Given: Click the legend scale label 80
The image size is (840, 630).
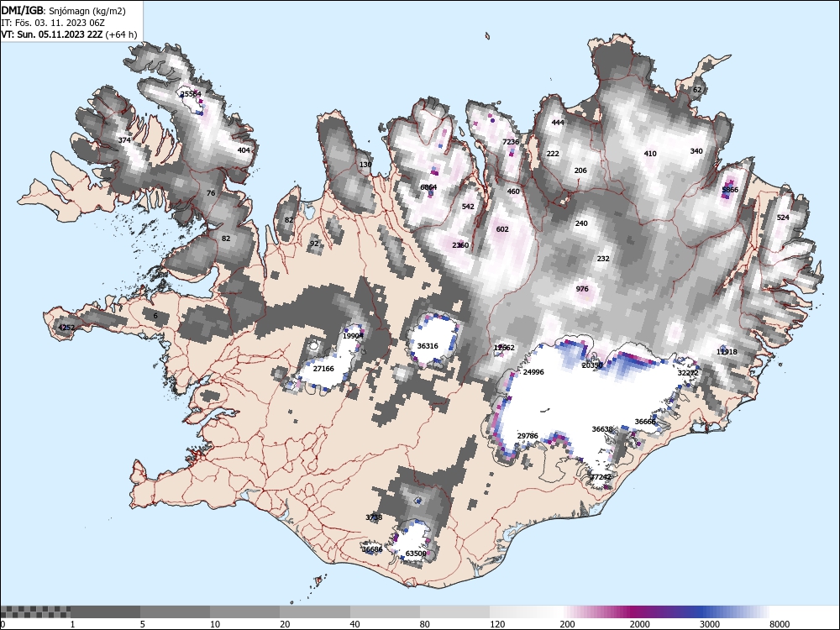Looking at the screenshot, I should 425,624.
